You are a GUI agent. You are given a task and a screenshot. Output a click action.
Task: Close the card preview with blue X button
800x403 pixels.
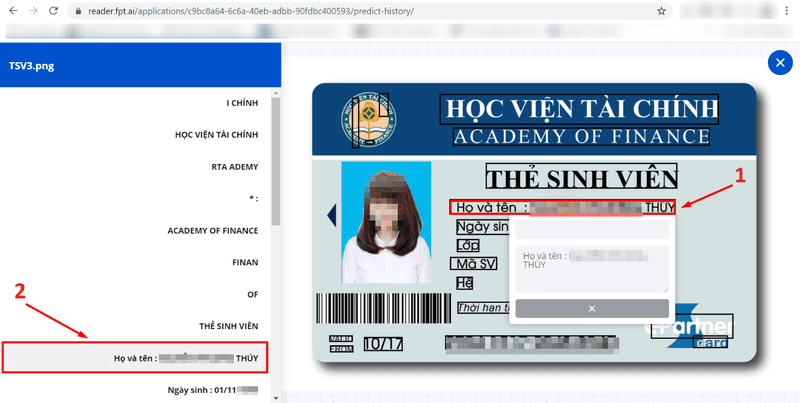coord(780,63)
